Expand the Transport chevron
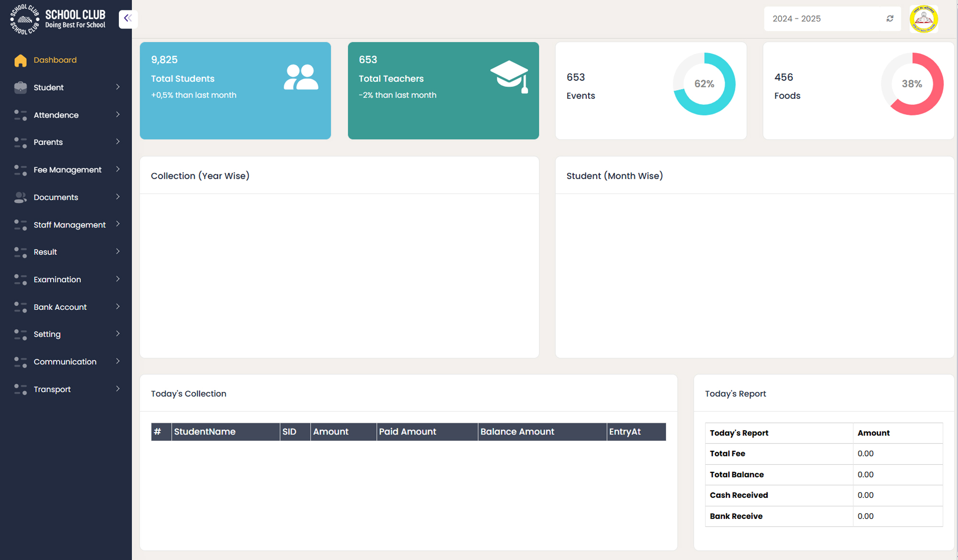 click(118, 389)
